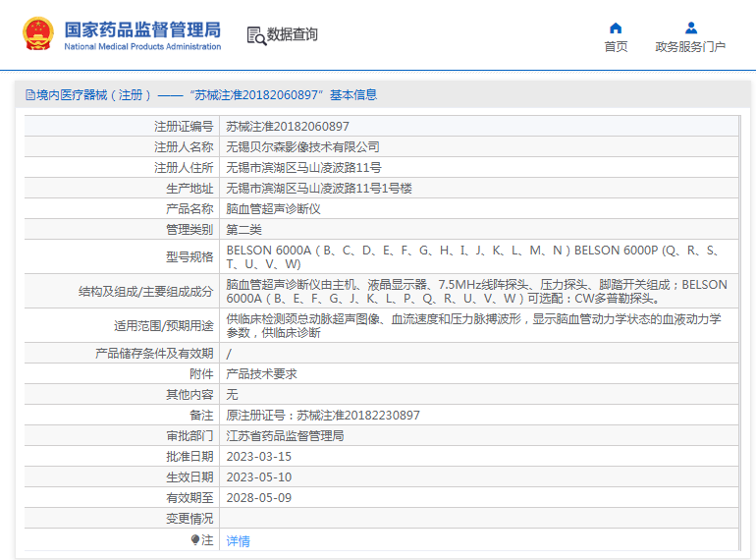
Task: Click the breadcrumb heading 境内医疗器械（注册）
Action: tap(93, 95)
